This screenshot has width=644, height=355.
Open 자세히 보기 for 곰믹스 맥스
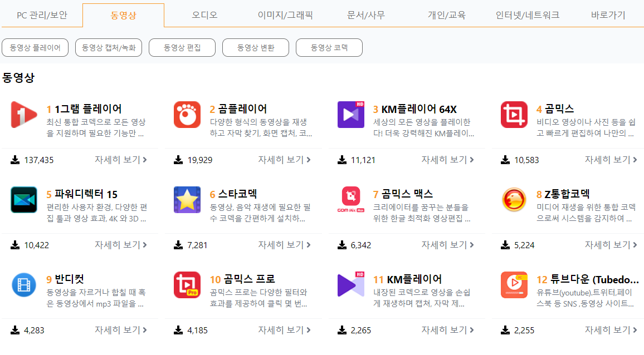(448, 245)
